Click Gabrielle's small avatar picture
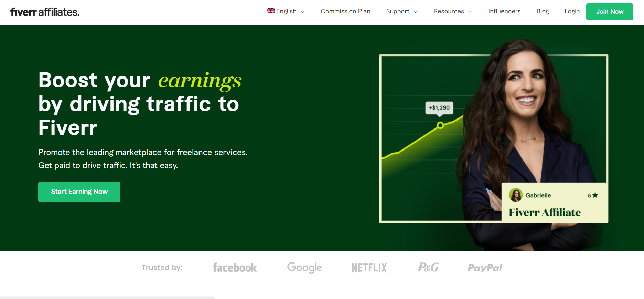 [x=516, y=195]
